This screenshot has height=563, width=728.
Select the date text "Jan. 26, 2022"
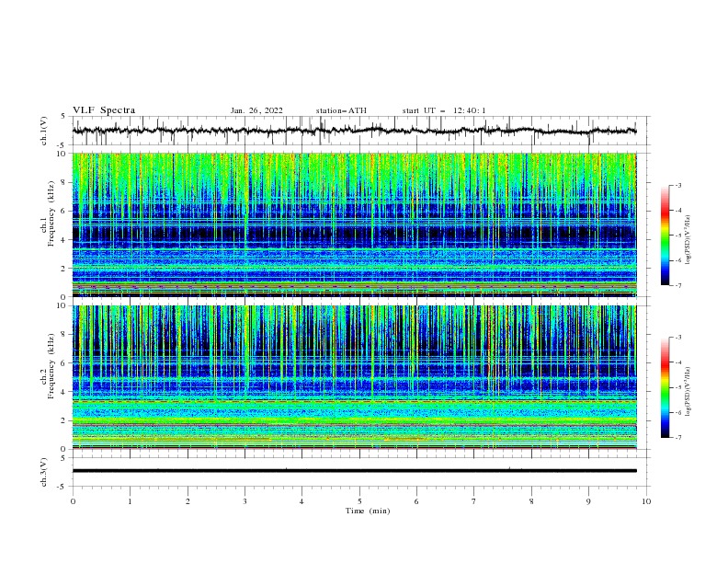pos(256,111)
